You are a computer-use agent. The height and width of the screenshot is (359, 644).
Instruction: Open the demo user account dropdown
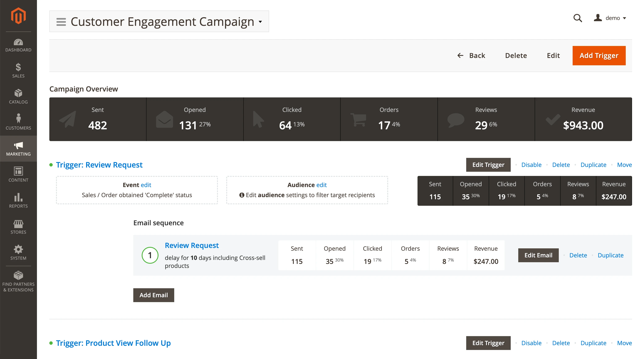610,18
